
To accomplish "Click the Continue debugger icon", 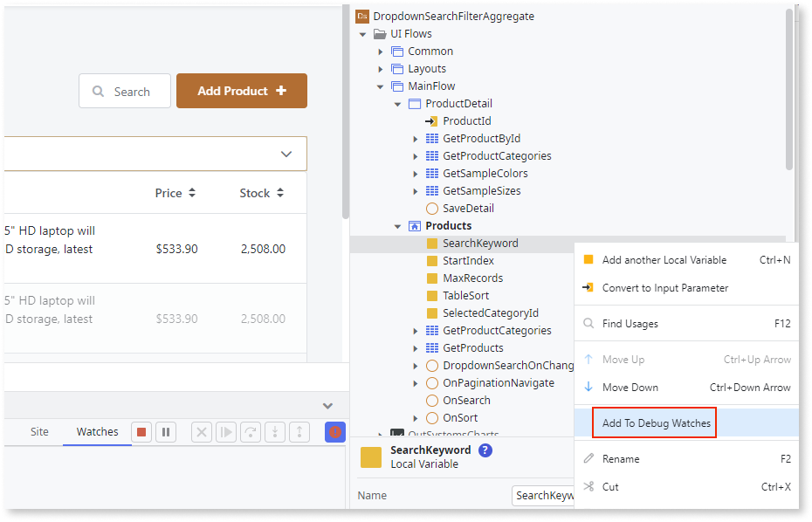I will pyautogui.click(x=226, y=431).
